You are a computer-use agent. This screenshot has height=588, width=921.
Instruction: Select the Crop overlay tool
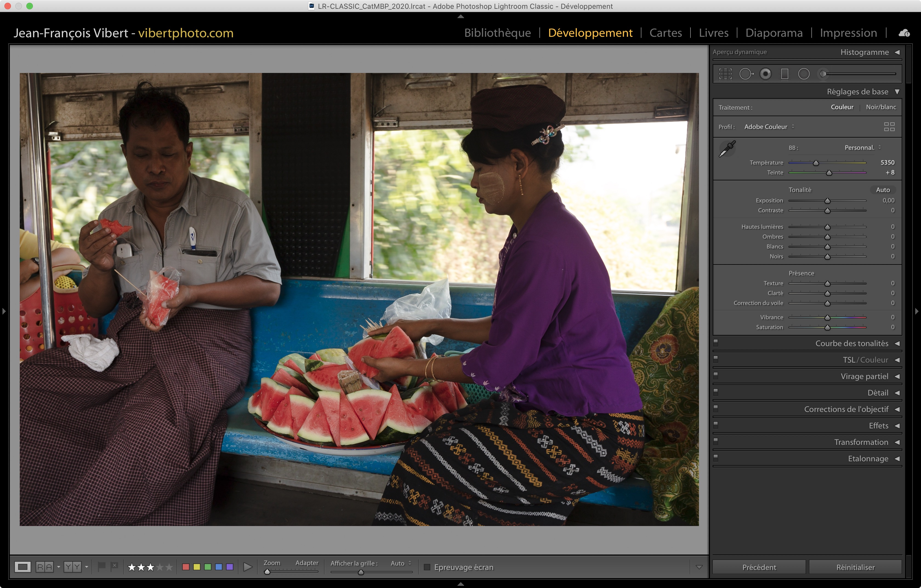click(725, 74)
